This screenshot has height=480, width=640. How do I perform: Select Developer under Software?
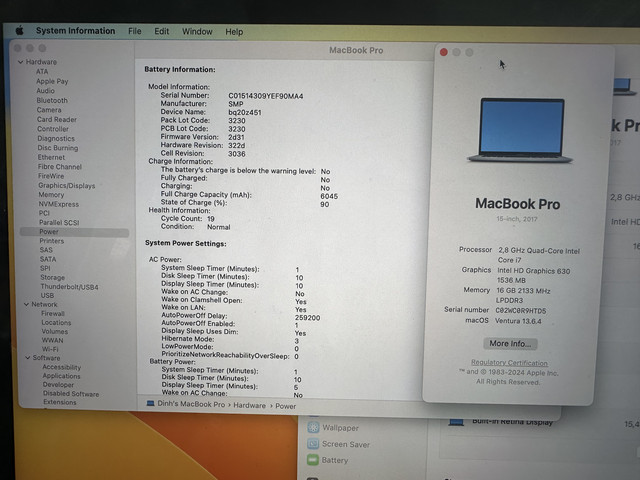(58, 385)
